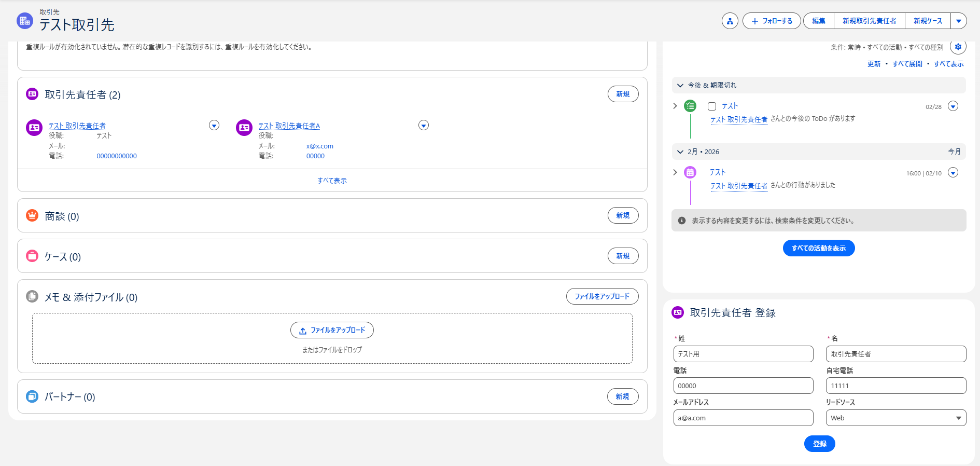Click the February event calendar icon
980x466 pixels.
[x=690, y=172]
